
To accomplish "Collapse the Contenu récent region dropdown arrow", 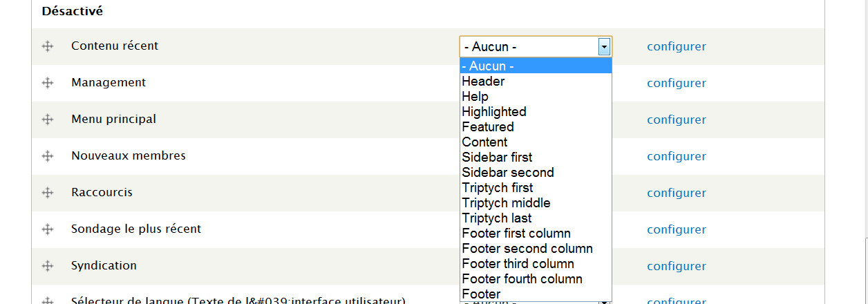I will point(604,47).
